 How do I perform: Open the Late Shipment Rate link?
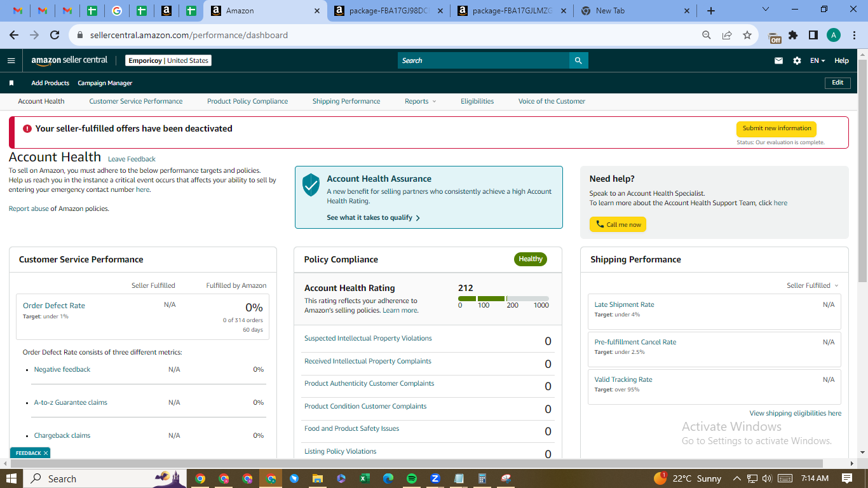[x=624, y=304]
